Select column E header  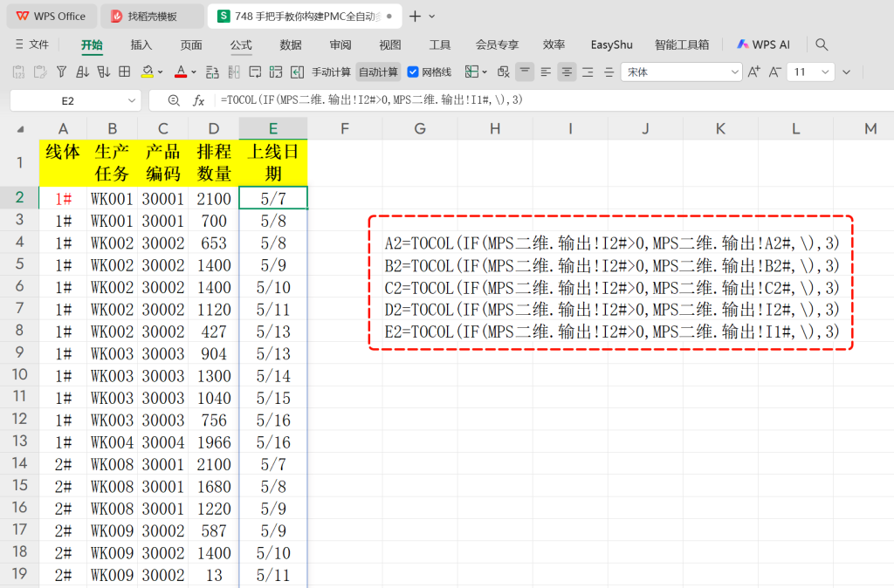coord(273,129)
